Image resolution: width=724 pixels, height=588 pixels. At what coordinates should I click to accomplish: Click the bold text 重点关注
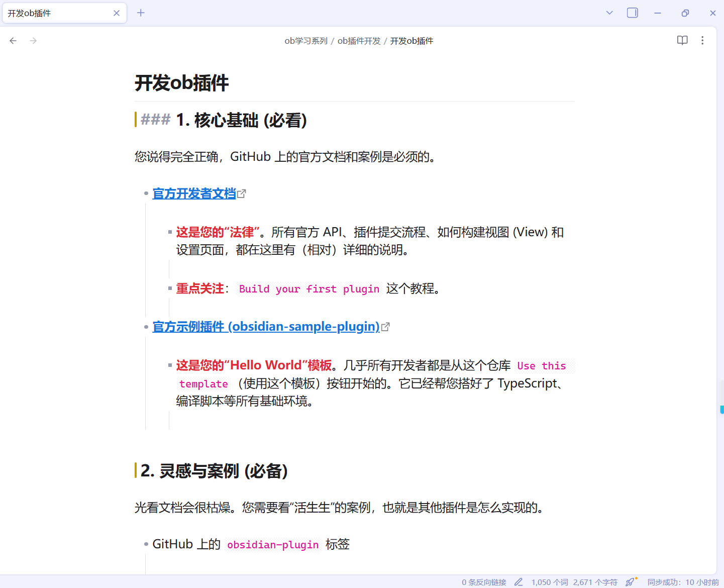tap(200, 288)
